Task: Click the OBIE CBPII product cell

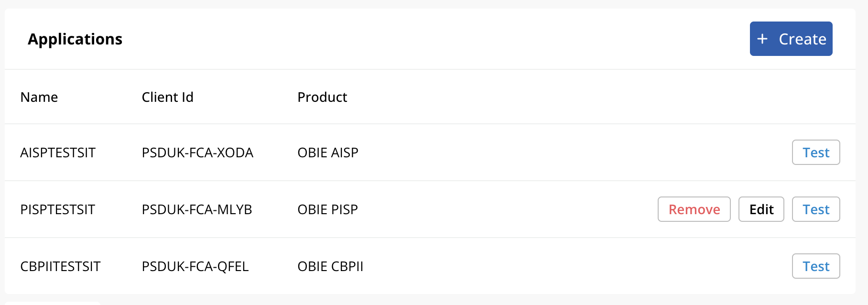Action: (330, 266)
